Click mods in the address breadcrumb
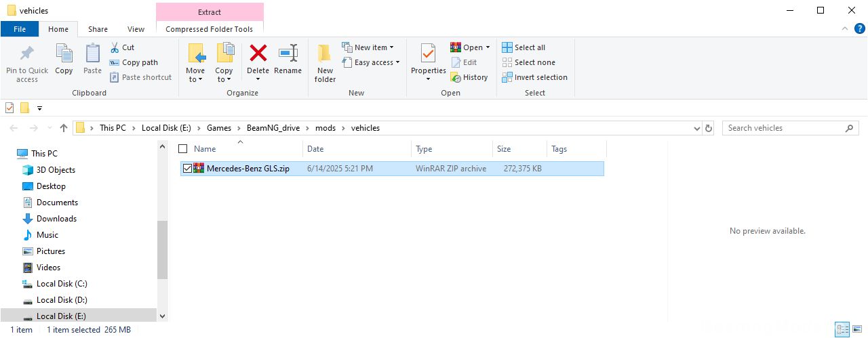Screen dimensions: 868x338 [325, 128]
